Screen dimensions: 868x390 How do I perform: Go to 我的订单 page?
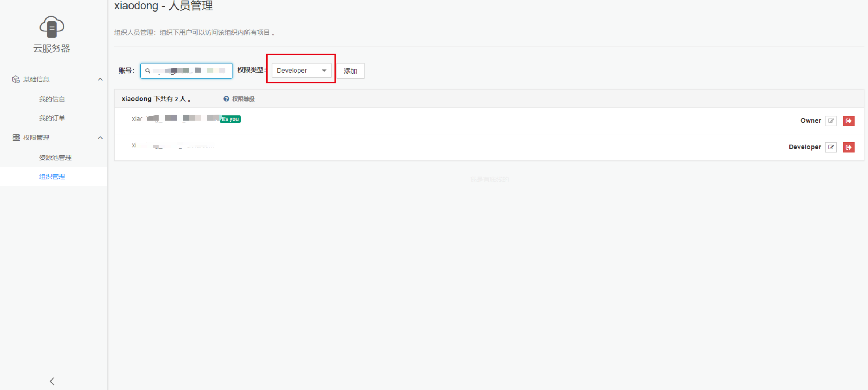tap(52, 118)
